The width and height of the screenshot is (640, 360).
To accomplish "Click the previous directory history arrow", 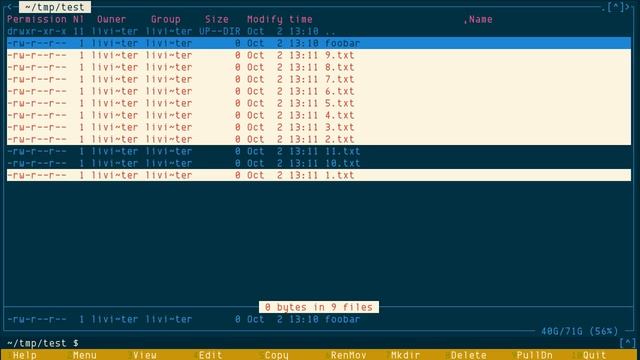I will click(x=10, y=7).
